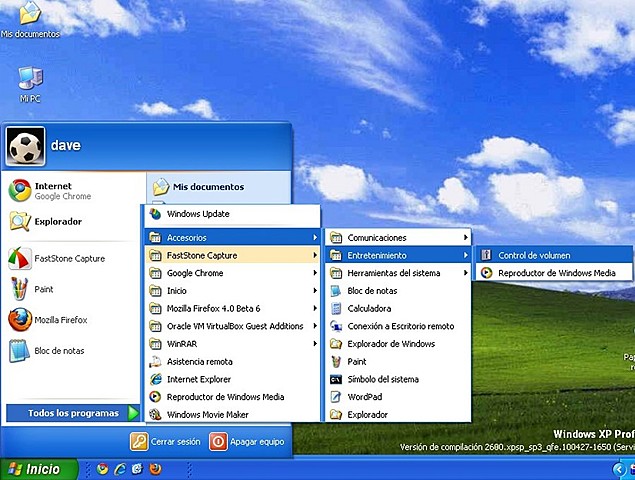Launch Mozilla Firefox from start menu list
635x480 pixels.
tap(49, 320)
